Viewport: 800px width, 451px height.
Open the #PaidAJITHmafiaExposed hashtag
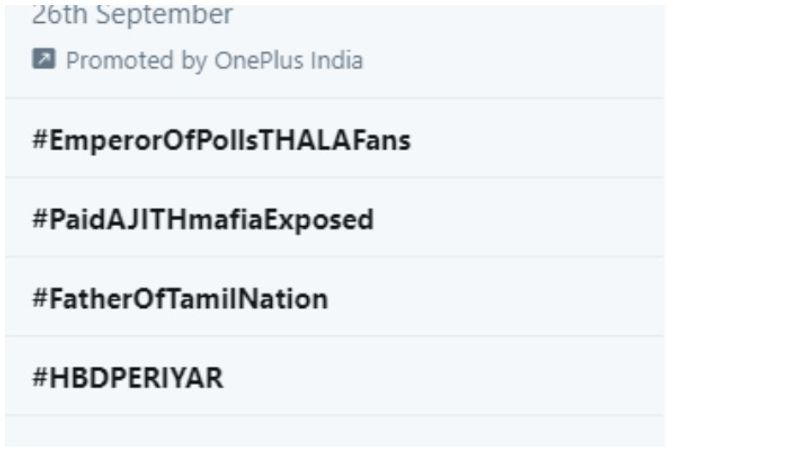click(203, 219)
